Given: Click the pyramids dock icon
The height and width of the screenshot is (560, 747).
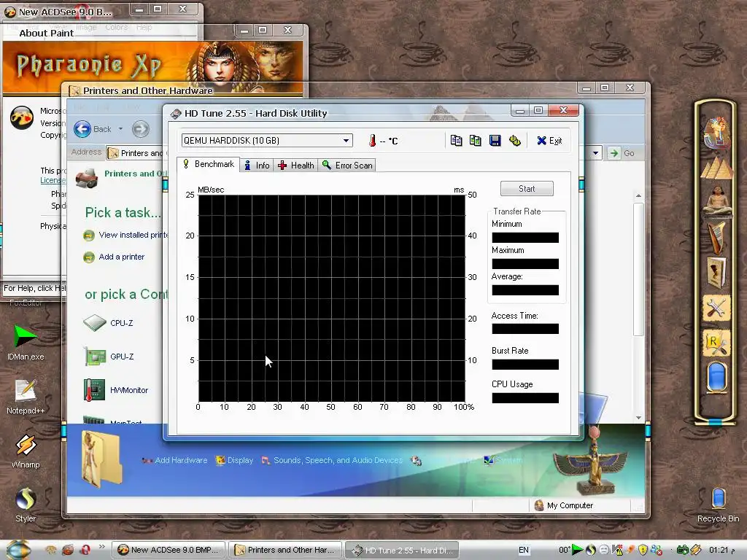Looking at the screenshot, I should (x=716, y=167).
